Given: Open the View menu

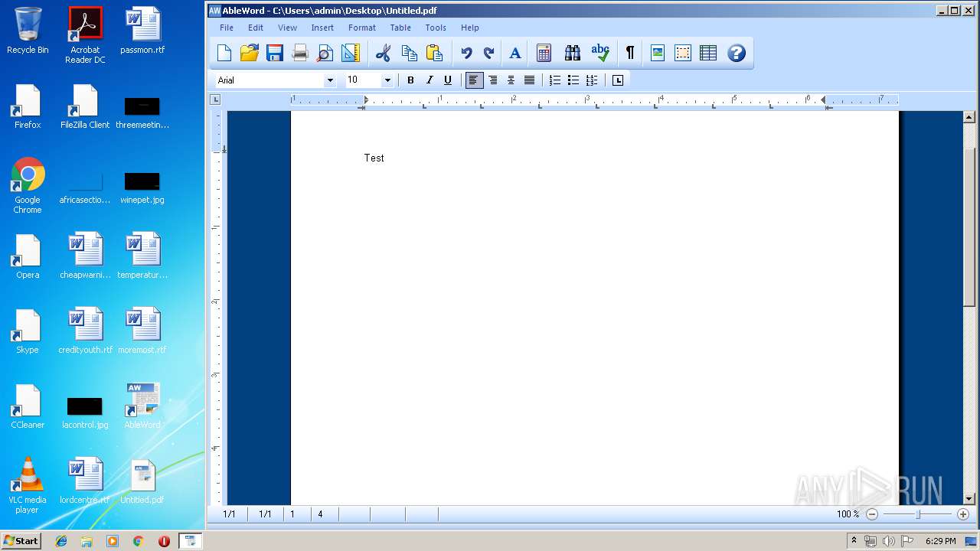Looking at the screenshot, I should (x=287, y=28).
